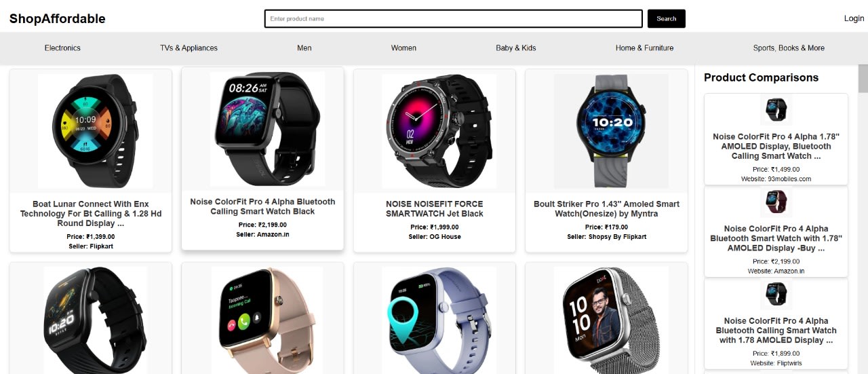Focus the Enter product name field
The image size is (868, 374).
coord(454,19)
